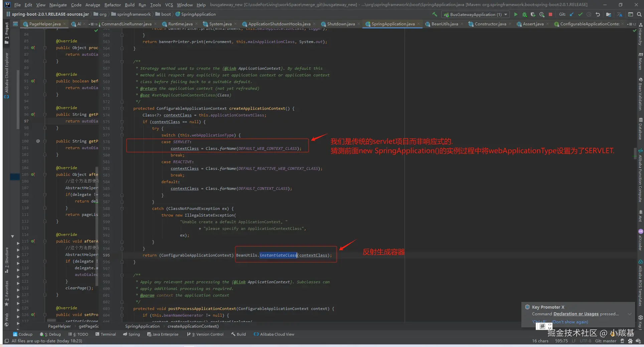Collapse the switch block fold at line 577
The width and height of the screenshot is (644, 347).
tap(122, 135)
